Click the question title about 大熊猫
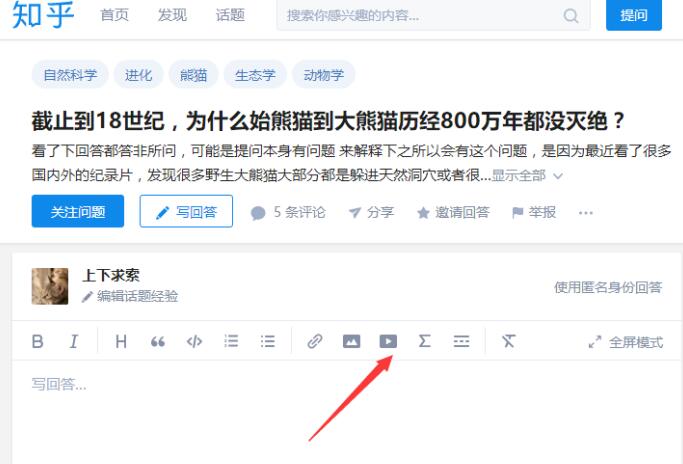This screenshot has height=464, width=683. pos(329,121)
